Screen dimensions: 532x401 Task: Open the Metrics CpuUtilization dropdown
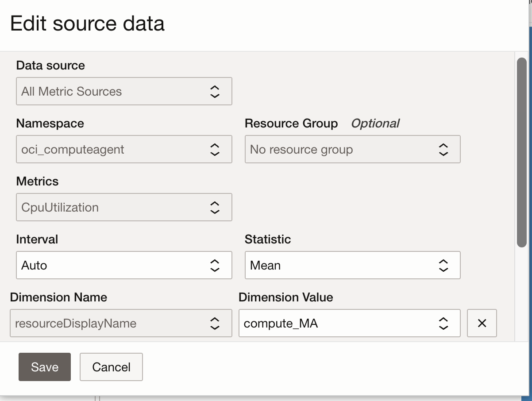[x=124, y=207]
